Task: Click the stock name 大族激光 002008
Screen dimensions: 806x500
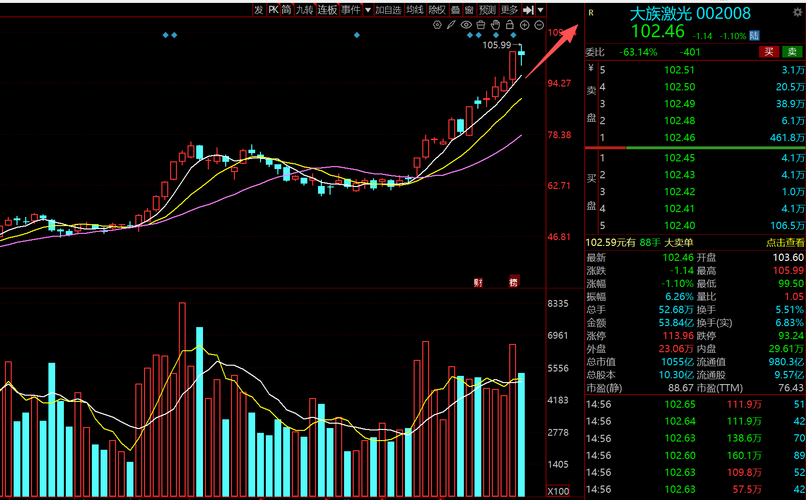Action: point(690,13)
